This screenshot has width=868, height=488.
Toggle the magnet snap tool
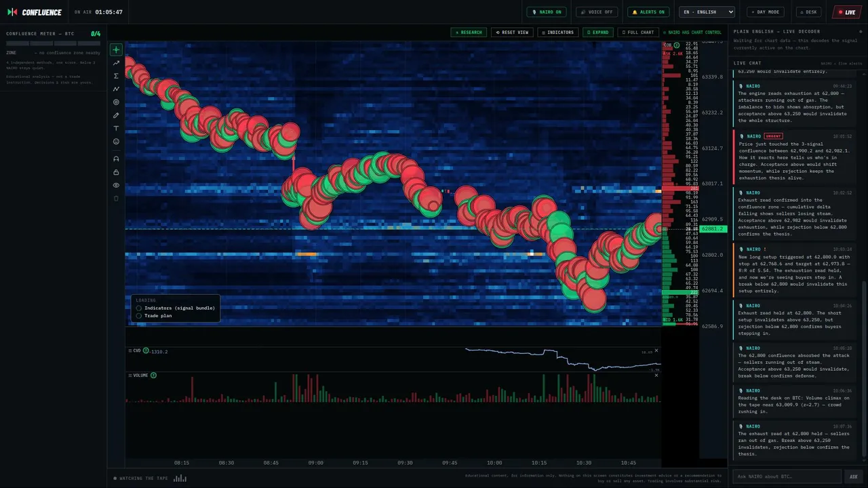[116, 159]
